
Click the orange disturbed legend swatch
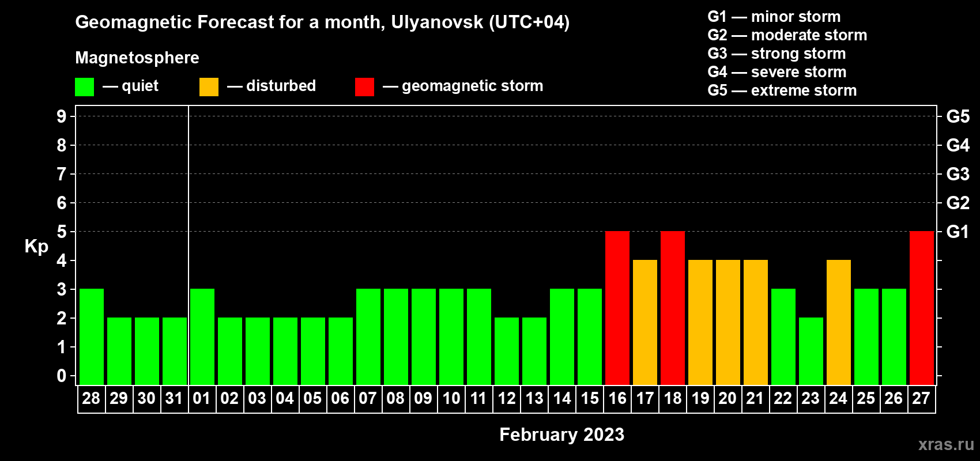(209, 87)
